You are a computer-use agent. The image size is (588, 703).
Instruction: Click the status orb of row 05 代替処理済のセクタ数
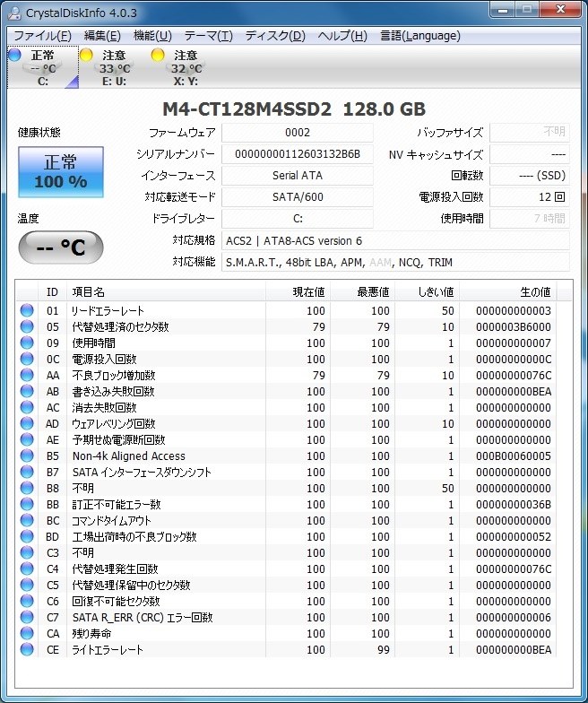tap(27, 326)
